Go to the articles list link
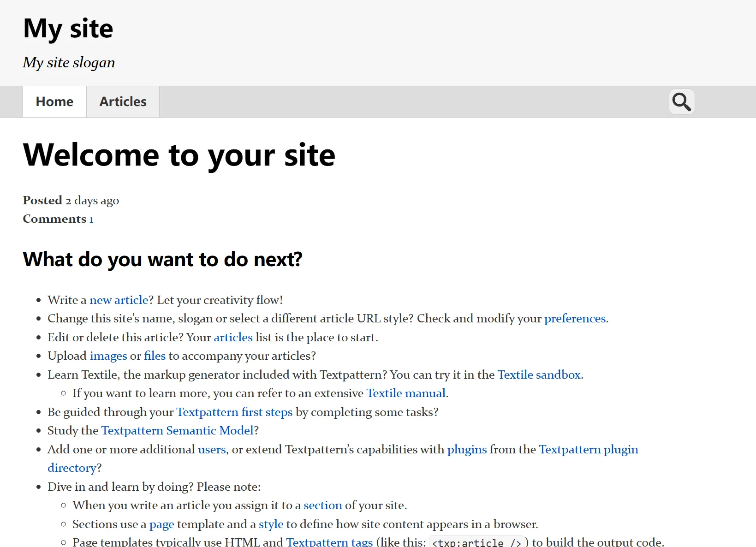The width and height of the screenshot is (756, 547). (x=233, y=338)
